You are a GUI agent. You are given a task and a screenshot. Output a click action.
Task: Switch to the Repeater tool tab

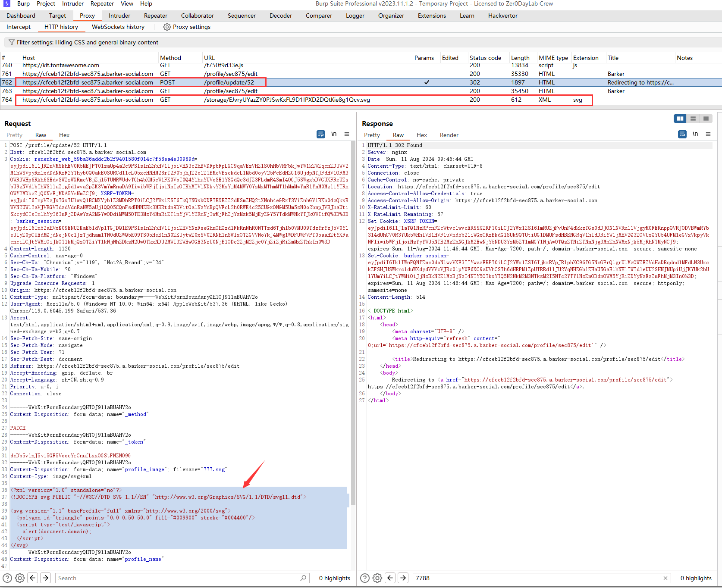click(x=156, y=16)
